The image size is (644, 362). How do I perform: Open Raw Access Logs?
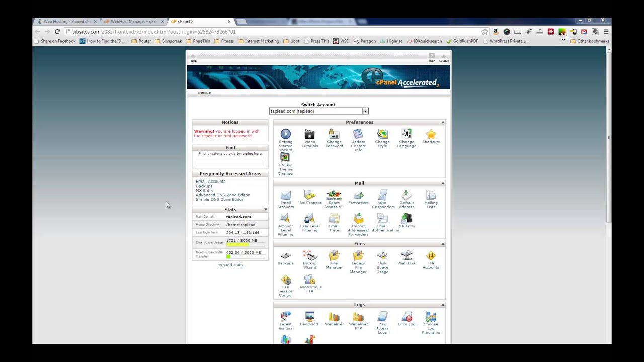pyautogui.click(x=382, y=317)
